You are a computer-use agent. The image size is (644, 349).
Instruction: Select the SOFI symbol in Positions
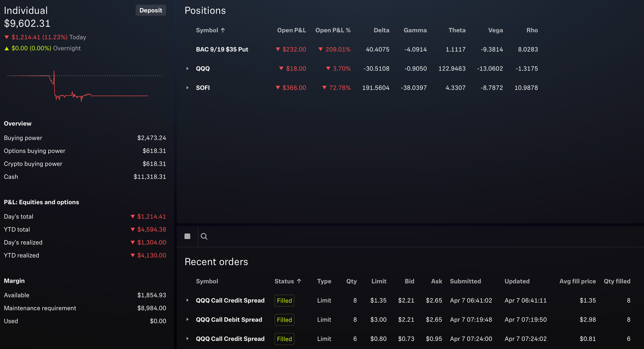(x=203, y=88)
